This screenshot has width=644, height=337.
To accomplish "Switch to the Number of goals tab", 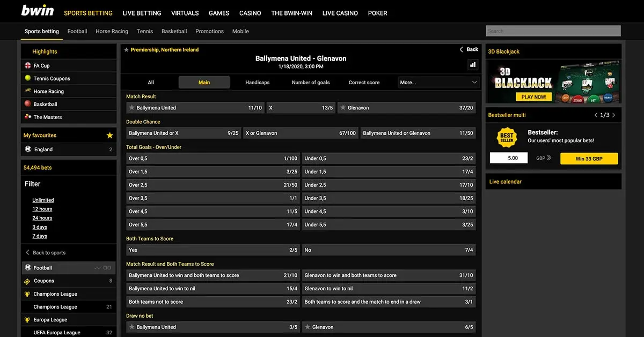I will point(311,83).
